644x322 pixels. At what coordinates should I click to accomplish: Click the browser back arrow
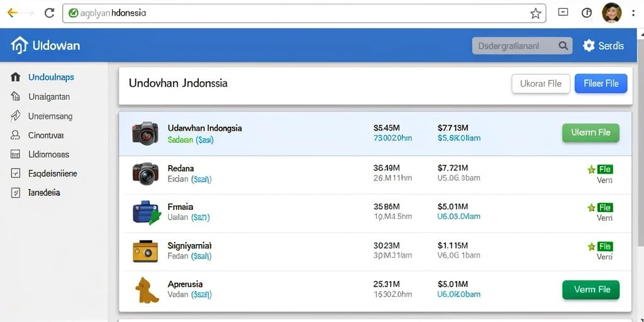coord(13,13)
